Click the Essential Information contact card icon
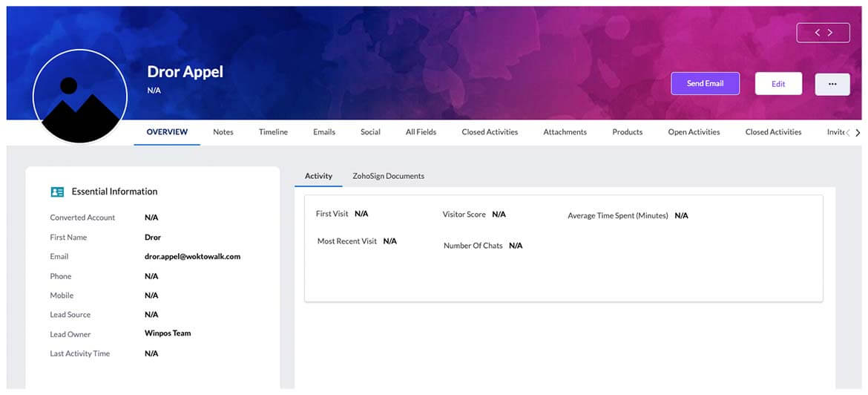868x395 pixels. point(57,192)
